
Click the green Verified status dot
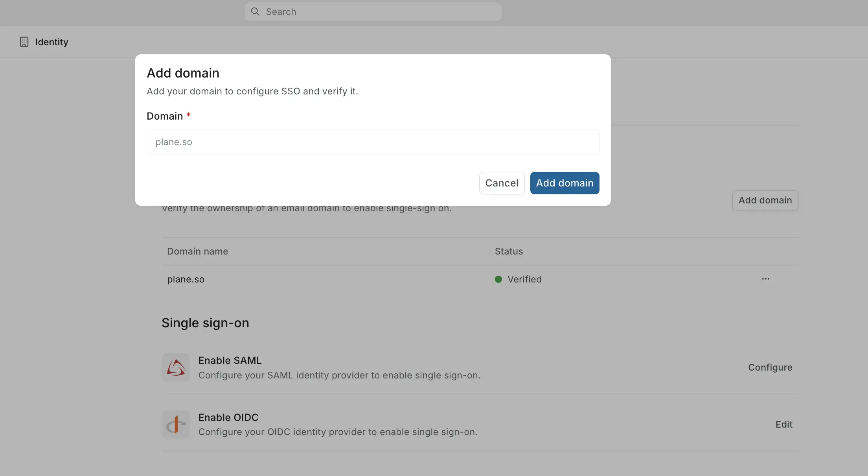click(x=498, y=279)
